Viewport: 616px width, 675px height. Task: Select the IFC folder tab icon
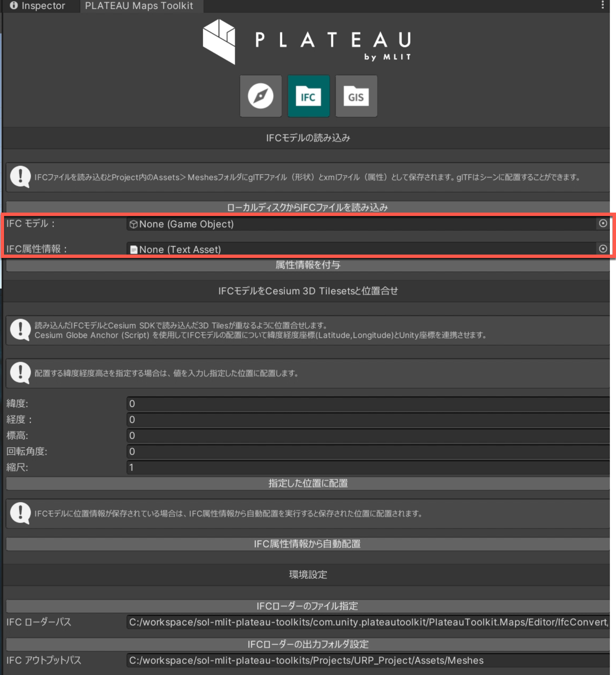[x=308, y=96]
